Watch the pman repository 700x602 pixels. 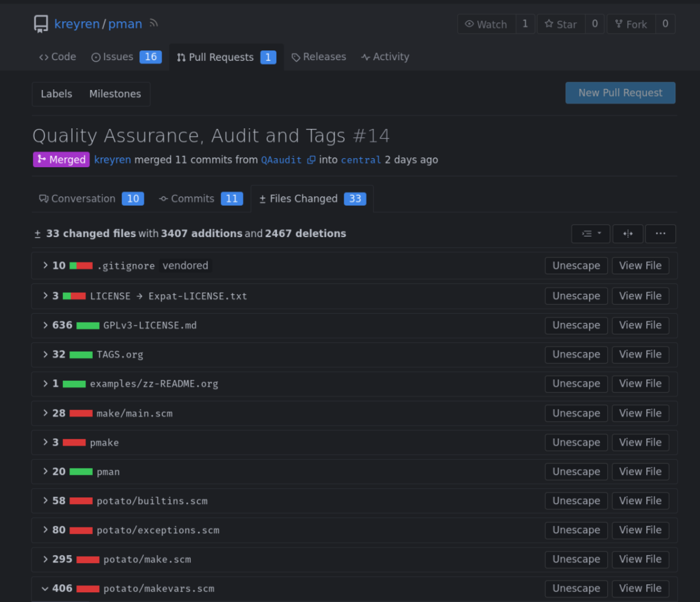click(x=486, y=24)
